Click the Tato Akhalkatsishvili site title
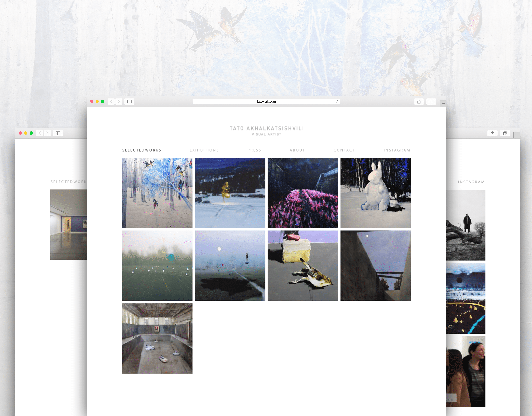Screen dimensions: 532x416 [x=266, y=128]
